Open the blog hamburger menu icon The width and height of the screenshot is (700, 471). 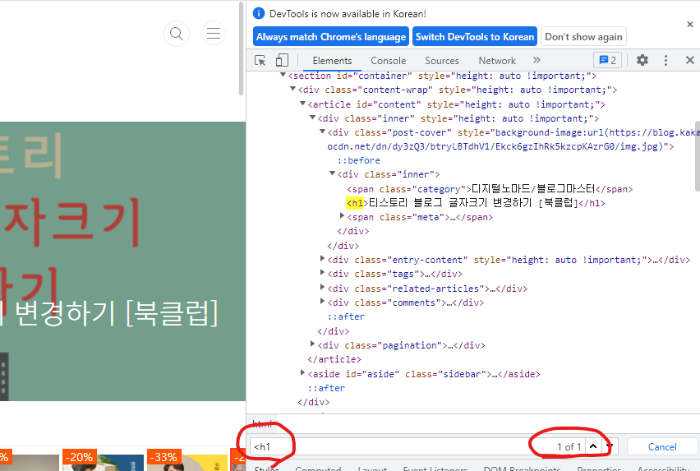(213, 34)
